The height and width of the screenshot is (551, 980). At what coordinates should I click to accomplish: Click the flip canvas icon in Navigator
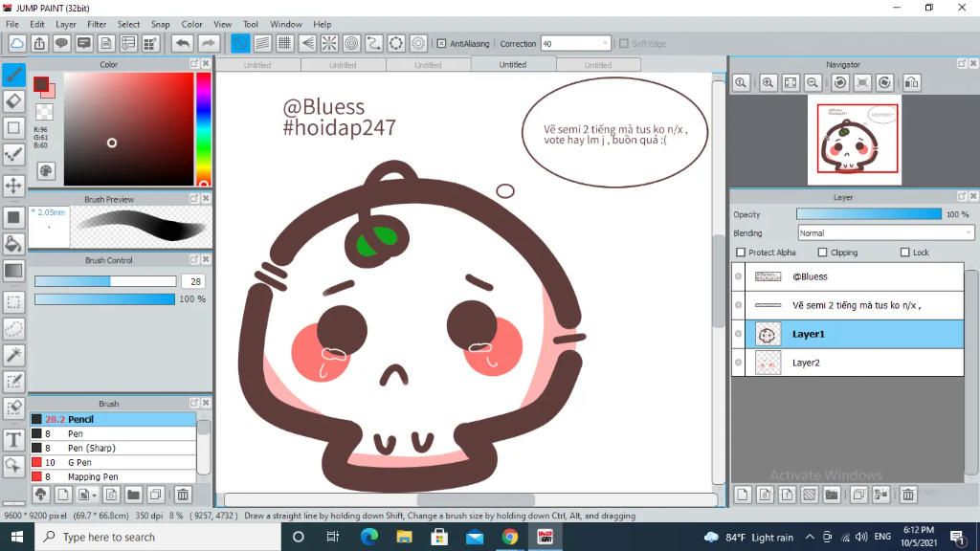click(912, 82)
